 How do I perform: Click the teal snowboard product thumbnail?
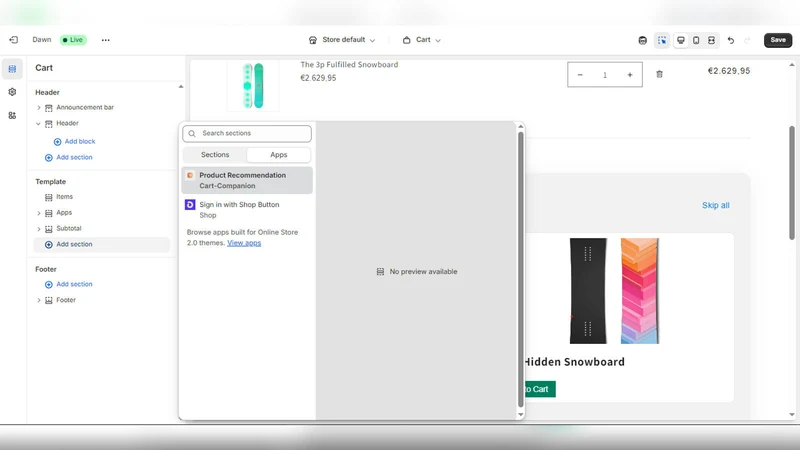point(253,86)
